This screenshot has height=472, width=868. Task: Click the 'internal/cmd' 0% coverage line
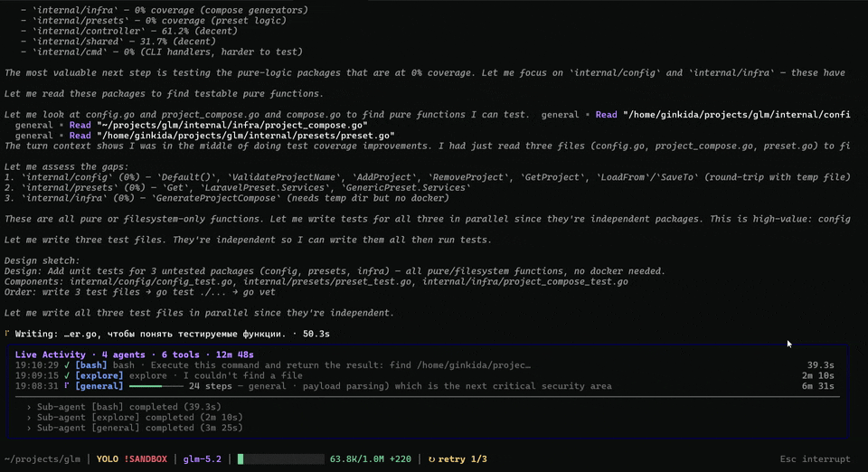162,52
